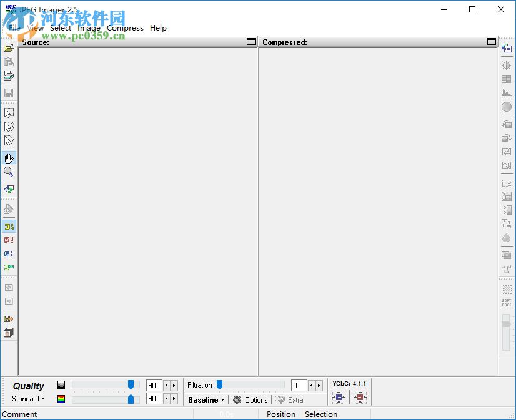Click the export save-with-arrow icon

9,319
